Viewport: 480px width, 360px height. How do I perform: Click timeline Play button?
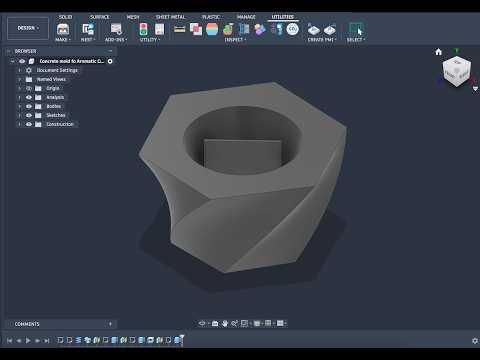28,341
